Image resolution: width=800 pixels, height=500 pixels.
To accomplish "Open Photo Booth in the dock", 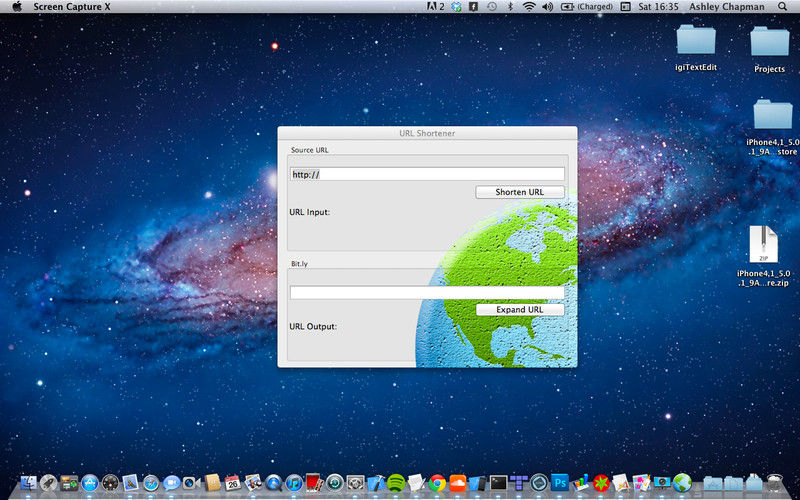I will 314,482.
